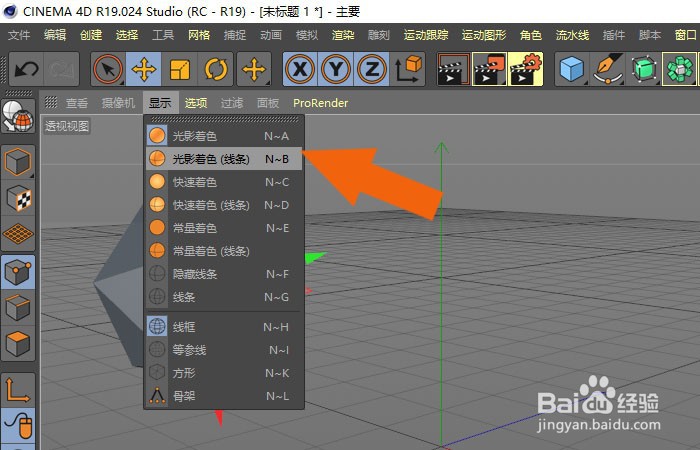Image resolution: width=700 pixels, height=450 pixels.
Task: Open viewport 显示 menu
Action: pos(160,103)
